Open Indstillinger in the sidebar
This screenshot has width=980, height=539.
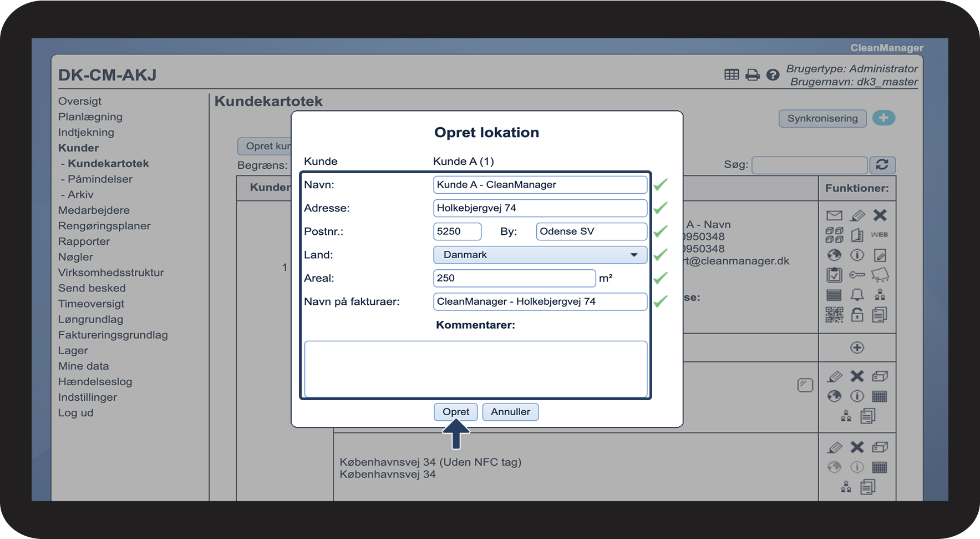[x=88, y=396]
